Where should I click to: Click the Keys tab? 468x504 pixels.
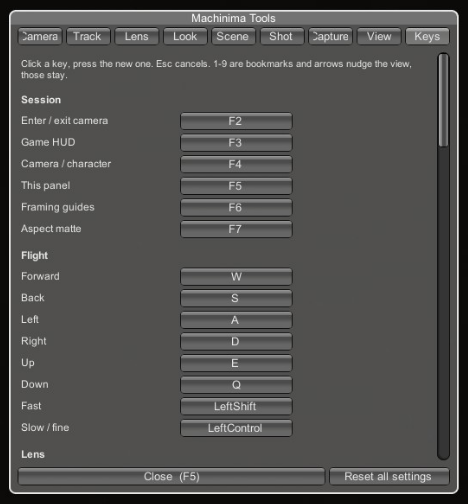point(427,36)
